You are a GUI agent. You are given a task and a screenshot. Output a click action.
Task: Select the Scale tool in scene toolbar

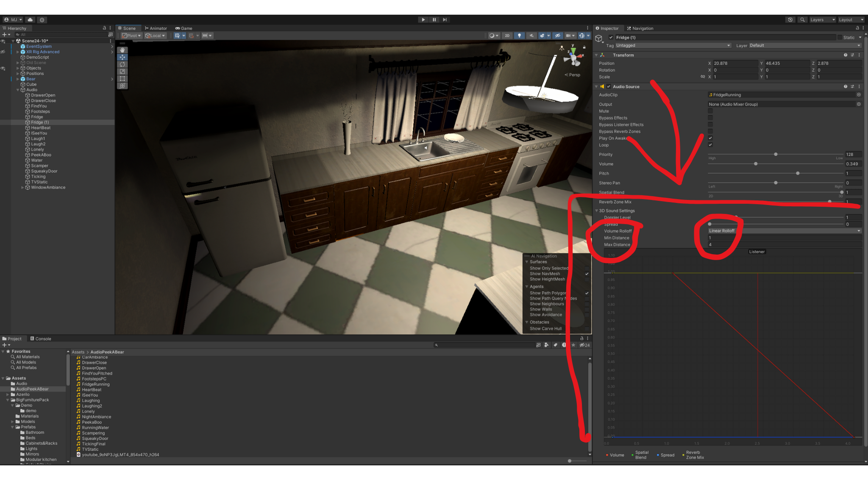pos(122,72)
